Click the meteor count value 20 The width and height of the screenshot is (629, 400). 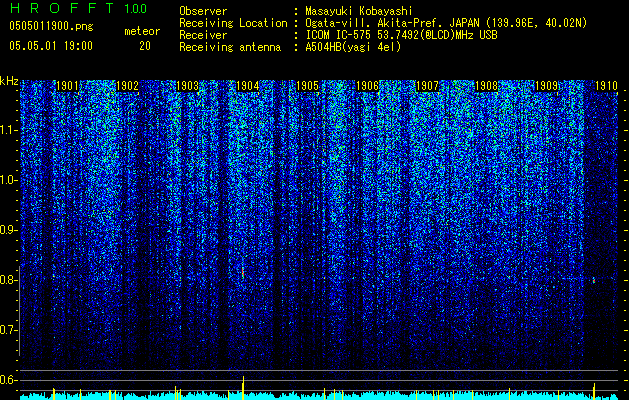[145, 46]
